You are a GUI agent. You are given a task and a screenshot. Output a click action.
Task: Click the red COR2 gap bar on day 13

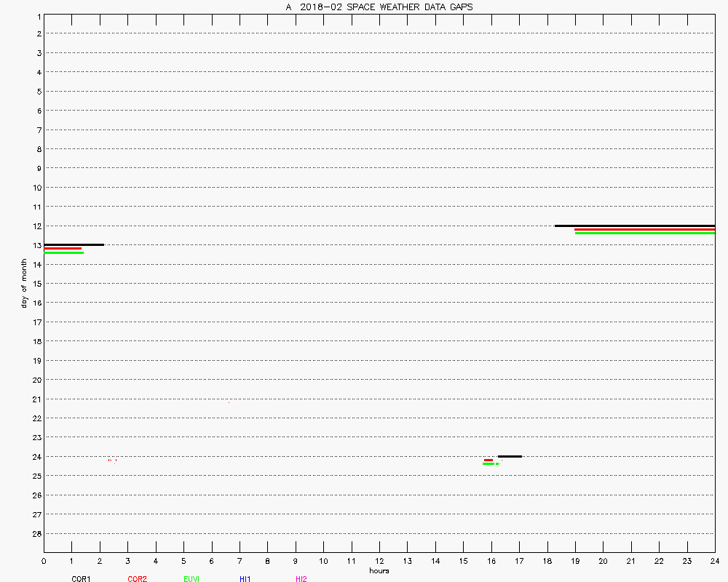tap(63, 249)
